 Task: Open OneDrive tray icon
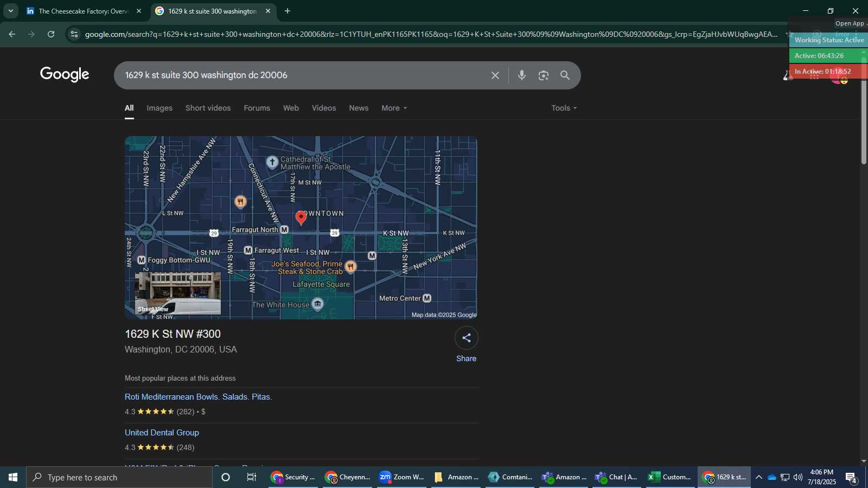771,477
